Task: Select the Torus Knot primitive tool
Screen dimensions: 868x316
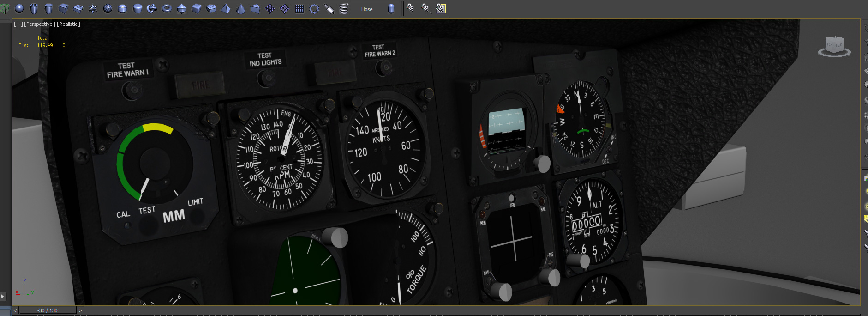Action: tap(152, 8)
